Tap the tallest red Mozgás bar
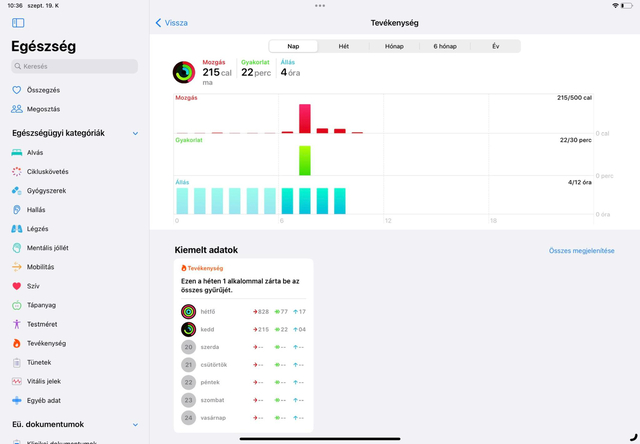Screen dimensions: 640x444 (x=304, y=118)
